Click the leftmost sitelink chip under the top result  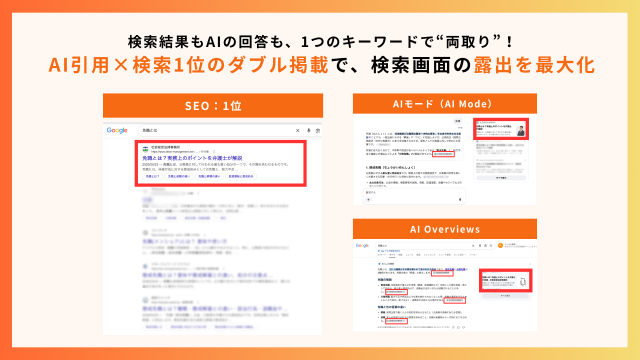153,176
